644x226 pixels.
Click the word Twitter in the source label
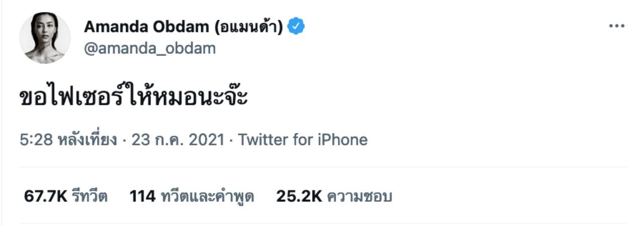[263, 139]
